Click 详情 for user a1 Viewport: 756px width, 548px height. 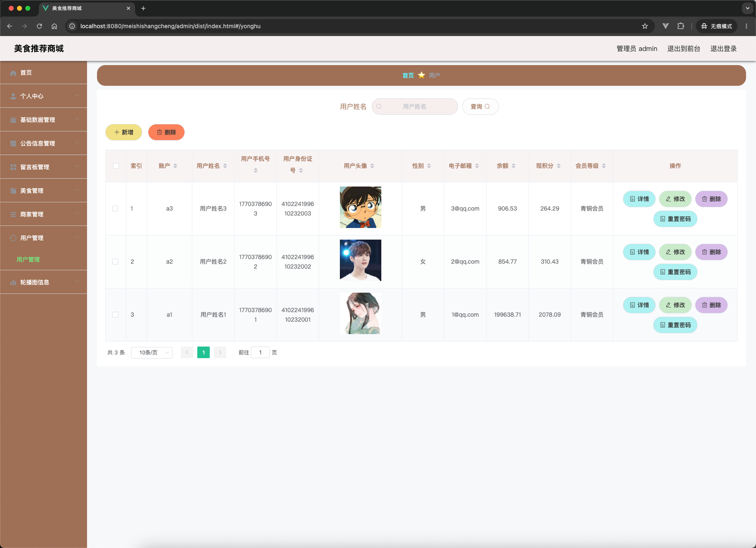639,305
